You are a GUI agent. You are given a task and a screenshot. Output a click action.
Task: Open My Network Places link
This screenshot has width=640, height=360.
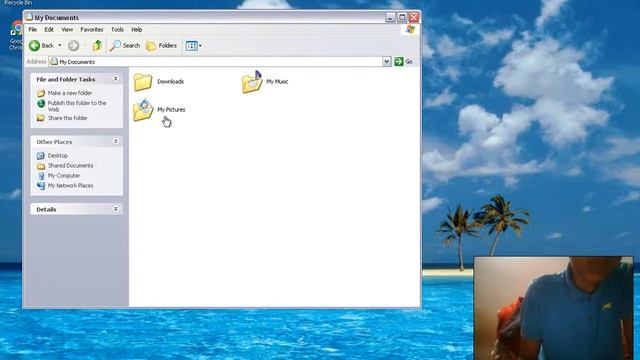pos(71,186)
